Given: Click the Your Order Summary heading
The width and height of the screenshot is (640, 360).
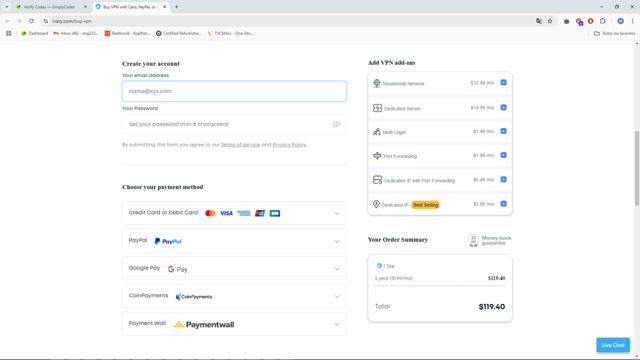Looking at the screenshot, I should tap(398, 240).
